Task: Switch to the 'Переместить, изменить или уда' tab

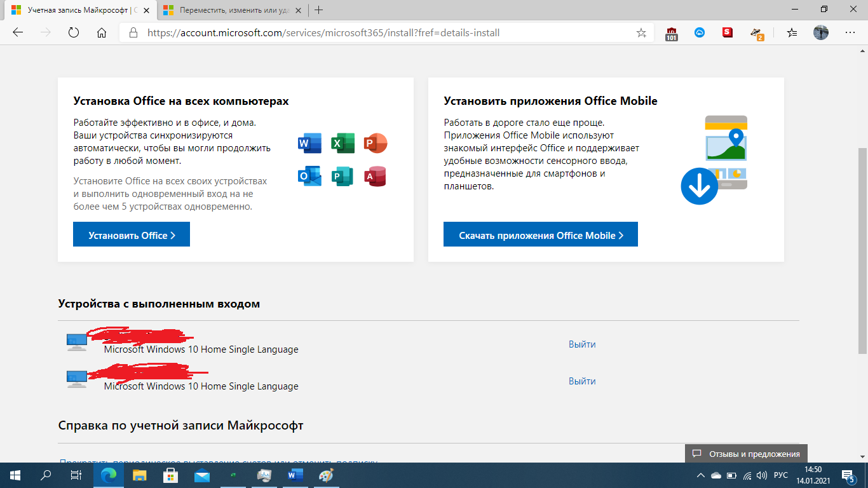Action: tap(233, 10)
